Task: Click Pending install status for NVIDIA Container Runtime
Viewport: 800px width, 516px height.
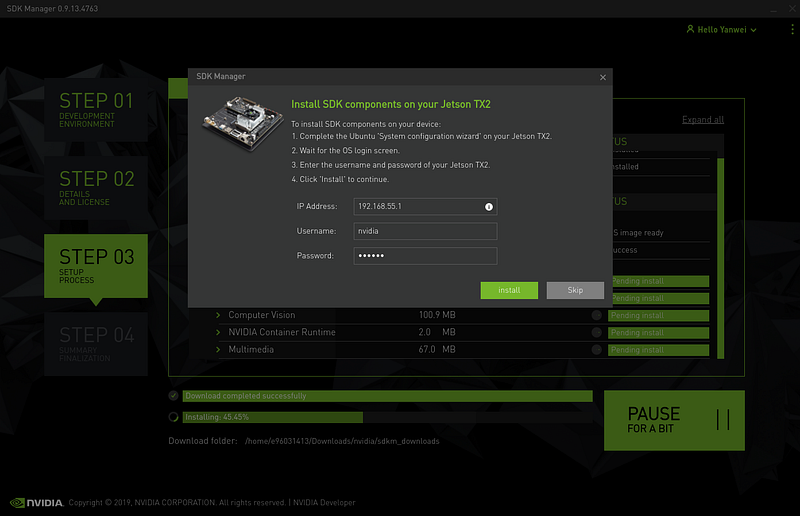Action: click(x=658, y=333)
